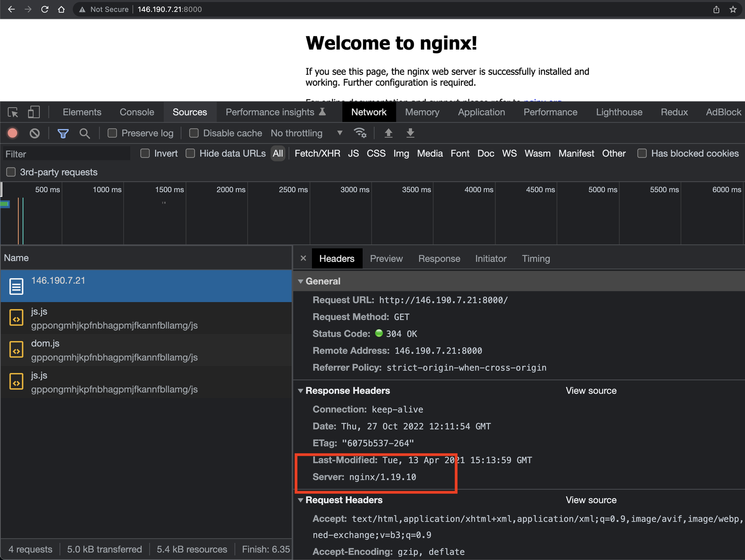Filter requests by Doc type
Viewport: 745px width, 560px height.
[x=486, y=153]
